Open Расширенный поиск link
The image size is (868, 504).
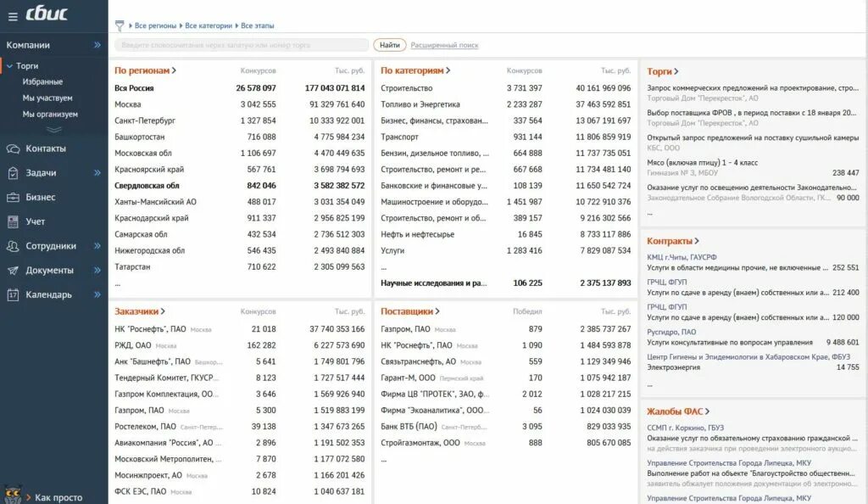click(444, 46)
